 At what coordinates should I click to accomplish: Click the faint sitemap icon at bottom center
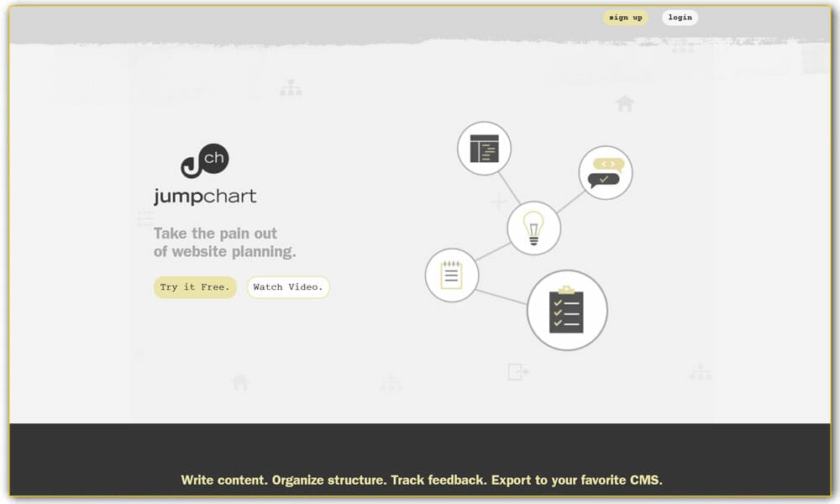coord(391,383)
